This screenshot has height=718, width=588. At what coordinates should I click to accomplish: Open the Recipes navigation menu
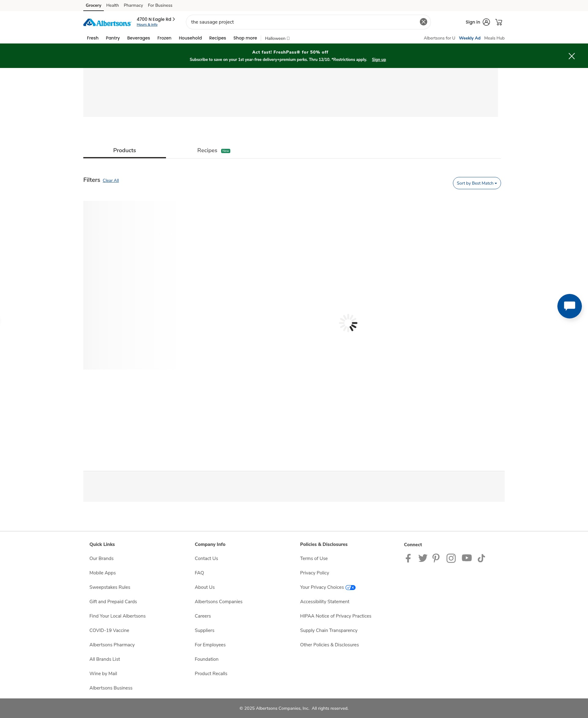point(217,38)
